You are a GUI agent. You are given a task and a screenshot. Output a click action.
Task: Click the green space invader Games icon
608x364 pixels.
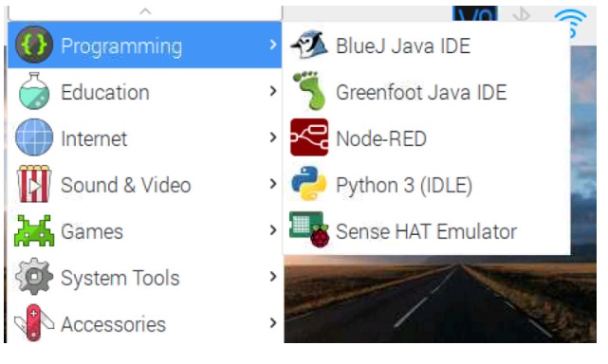pyautogui.click(x=34, y=231)
